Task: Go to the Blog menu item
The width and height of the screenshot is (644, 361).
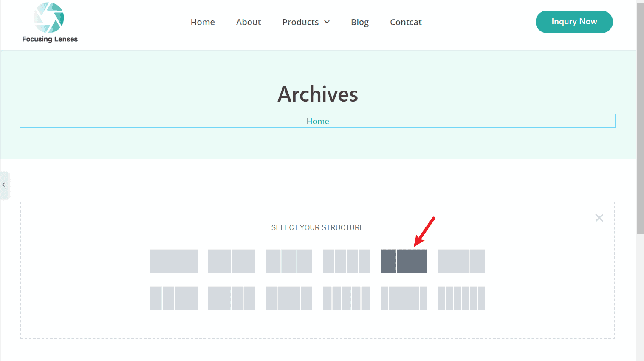Action: point(359,22)
